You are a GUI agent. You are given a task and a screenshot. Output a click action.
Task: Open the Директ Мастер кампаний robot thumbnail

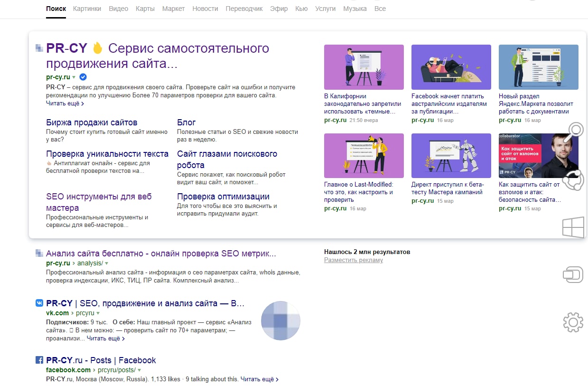(451, 156)
